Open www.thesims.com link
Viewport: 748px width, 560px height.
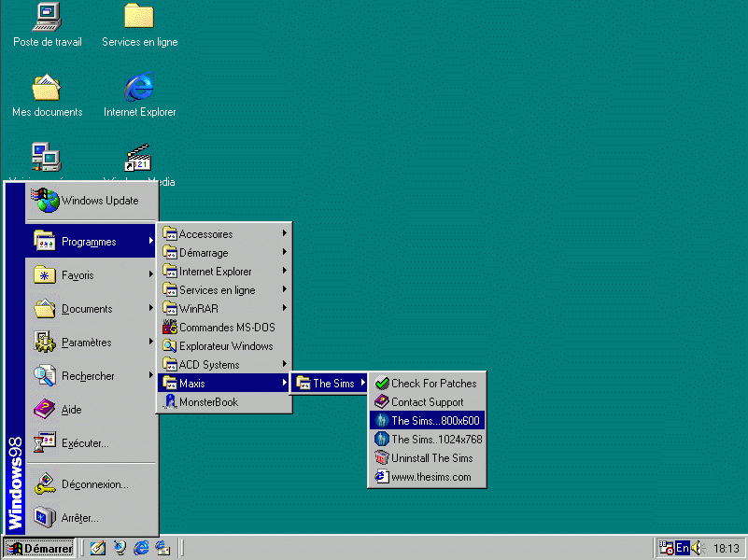click(430, 477)
